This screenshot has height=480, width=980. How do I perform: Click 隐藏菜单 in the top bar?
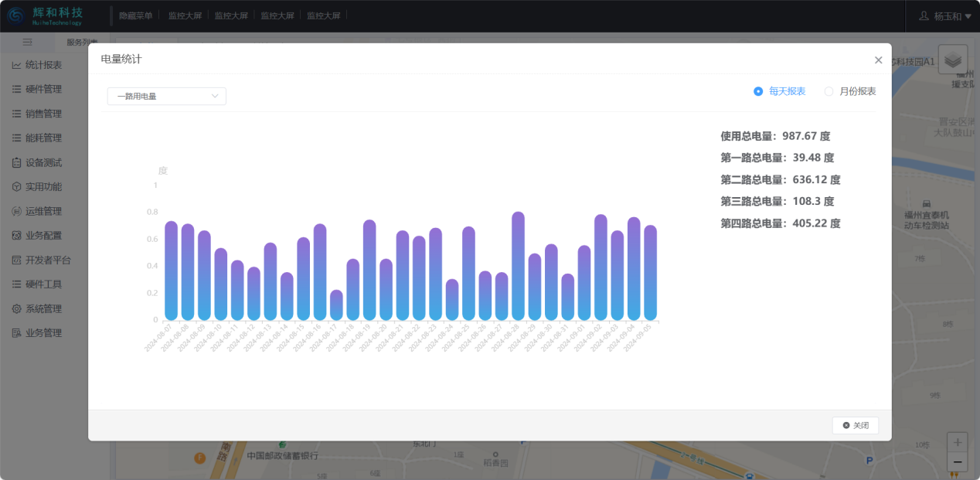coord(135,15)
